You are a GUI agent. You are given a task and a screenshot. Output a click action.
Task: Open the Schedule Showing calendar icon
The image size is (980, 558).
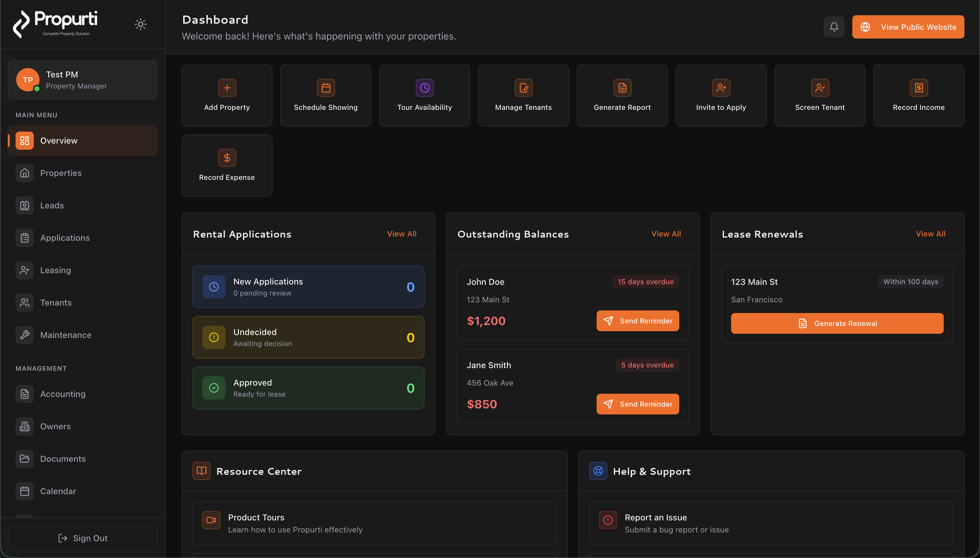326,88
